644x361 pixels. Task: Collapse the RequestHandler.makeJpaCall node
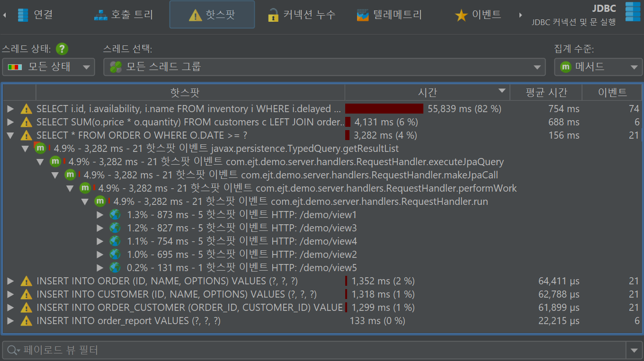pyautogui.click(x=55, y=175)
